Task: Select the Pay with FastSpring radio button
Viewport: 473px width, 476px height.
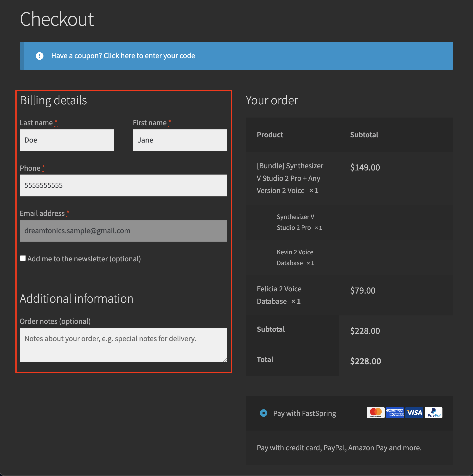Action: pos(263,413)
